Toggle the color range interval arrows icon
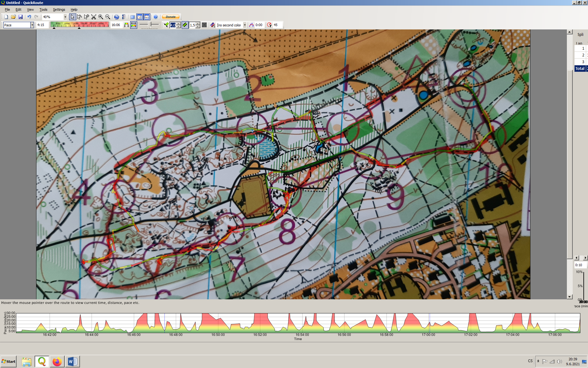Viewport: 588px width, 368px height. [x=134, y=25]
